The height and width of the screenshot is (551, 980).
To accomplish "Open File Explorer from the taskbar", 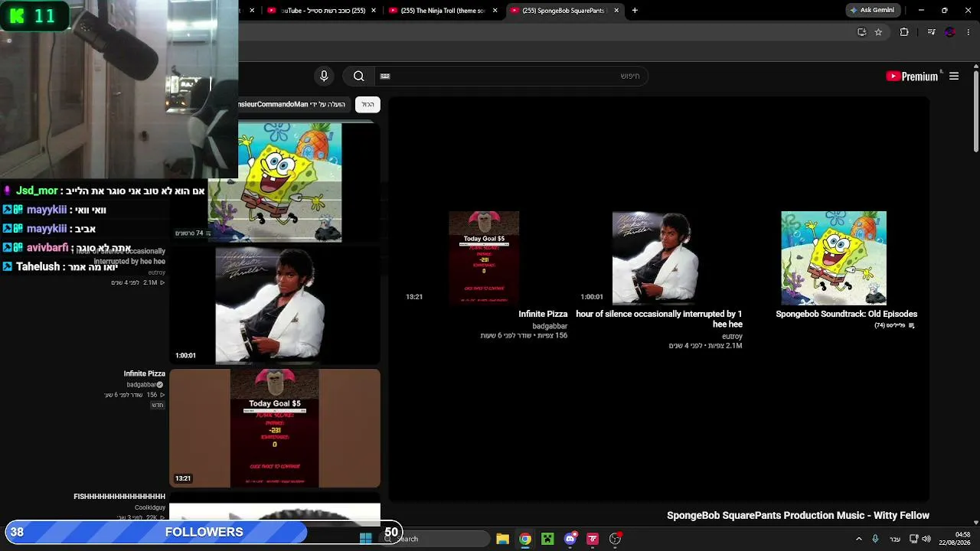I will tap(502, 539).
